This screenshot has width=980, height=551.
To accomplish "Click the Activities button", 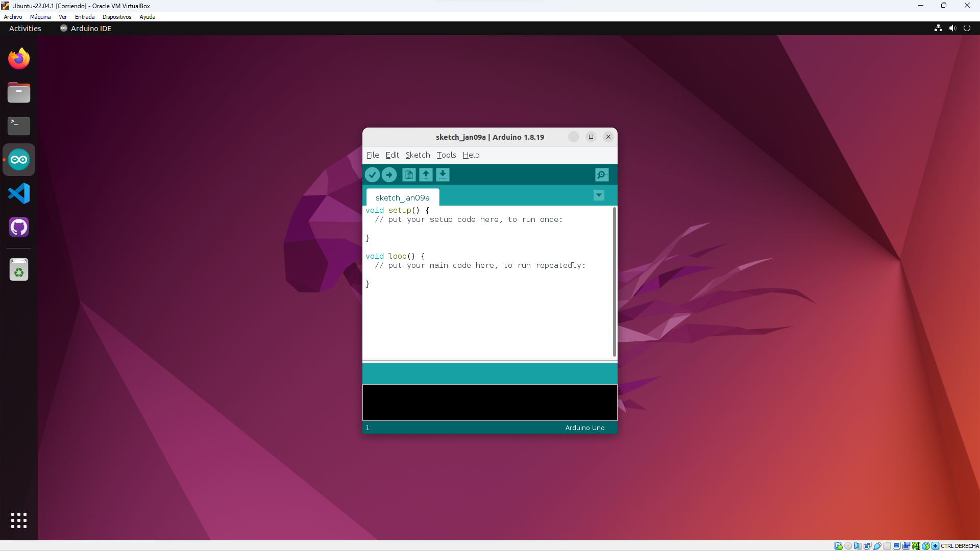I will pos(25,29).
